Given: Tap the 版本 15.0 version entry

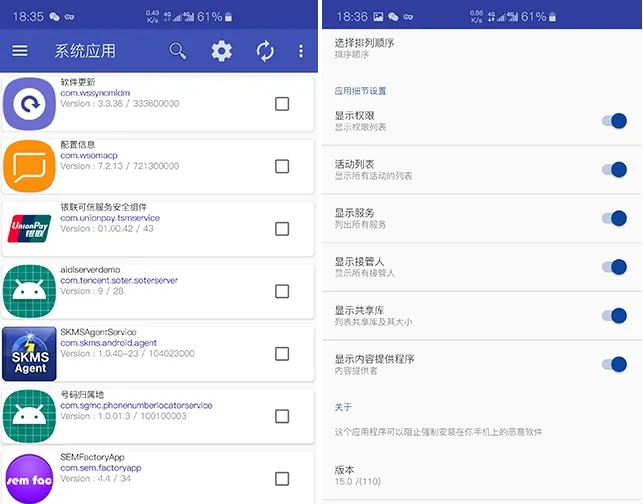Looking at the screenshot, I should (482, 475).
